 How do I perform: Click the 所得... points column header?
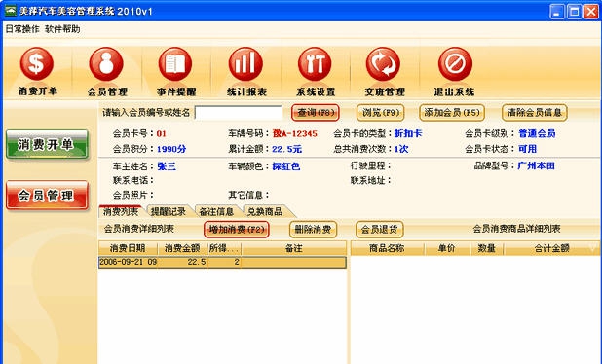pos(224,248)
